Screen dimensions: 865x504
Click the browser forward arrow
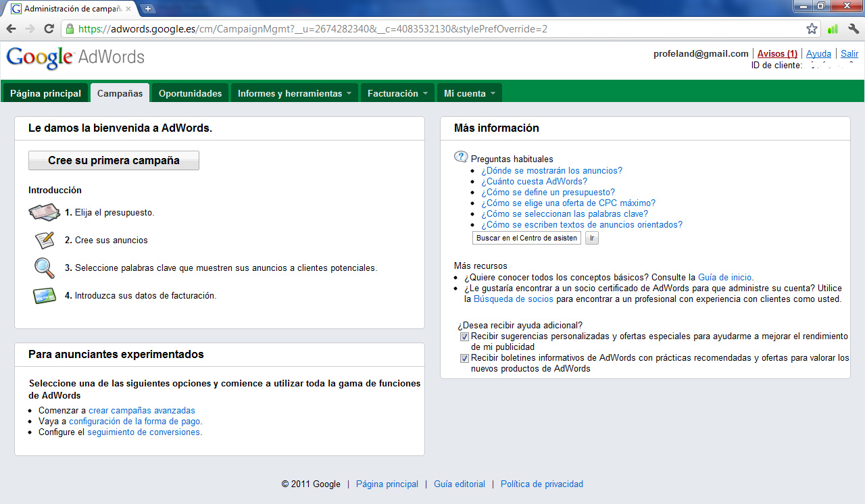30,29
